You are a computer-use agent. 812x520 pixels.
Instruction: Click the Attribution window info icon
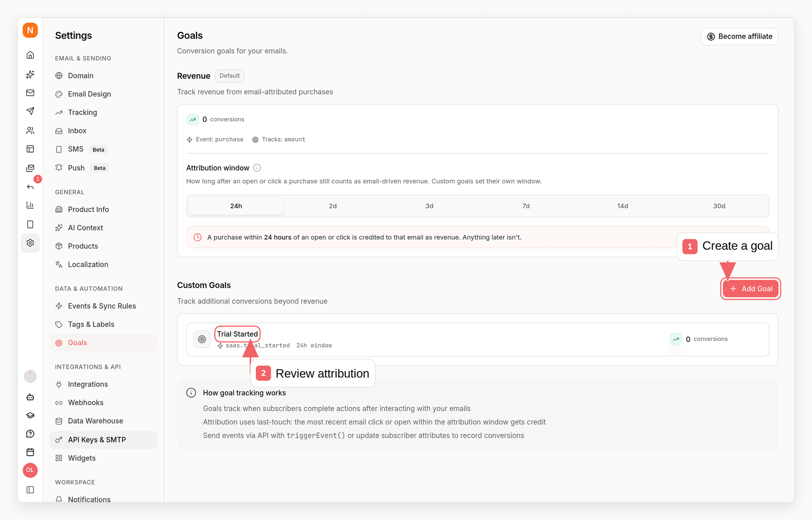click(x=257, y=168)
